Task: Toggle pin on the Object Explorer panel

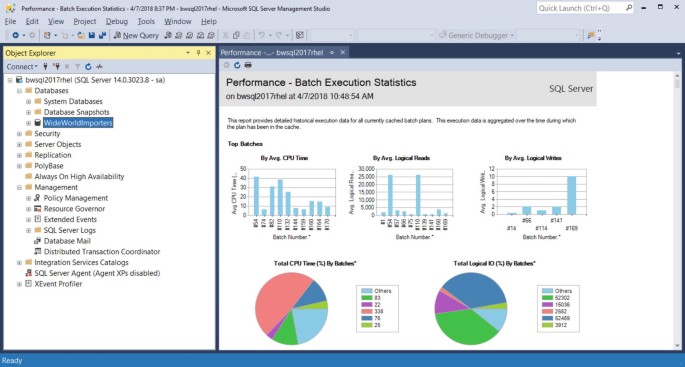Action: 198,53
